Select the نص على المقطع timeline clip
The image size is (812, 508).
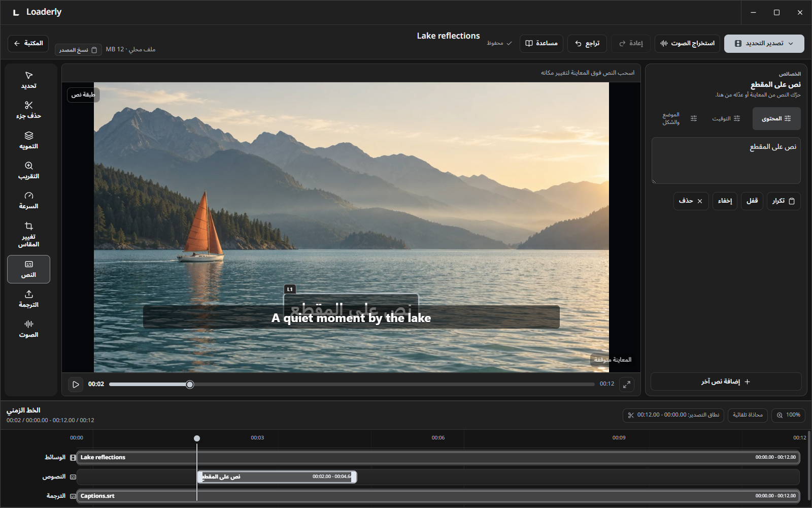277,477
